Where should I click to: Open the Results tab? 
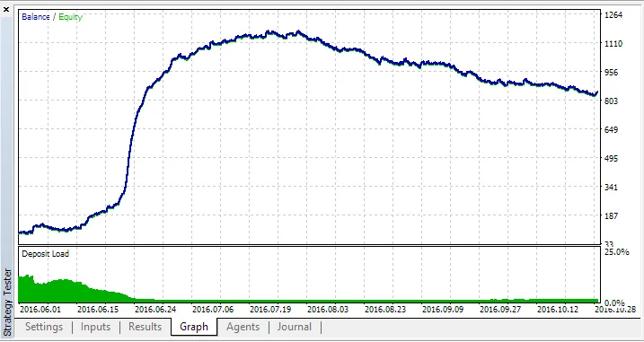tap(145, 327)
